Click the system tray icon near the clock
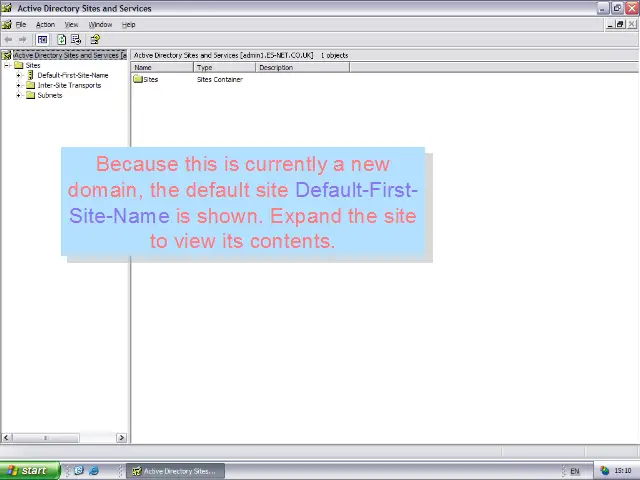Screen dimensions: 640x480 (604, 471)
